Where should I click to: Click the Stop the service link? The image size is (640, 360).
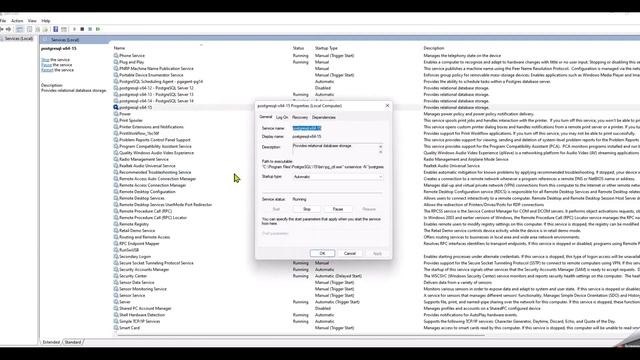click(x=45, y=60)
